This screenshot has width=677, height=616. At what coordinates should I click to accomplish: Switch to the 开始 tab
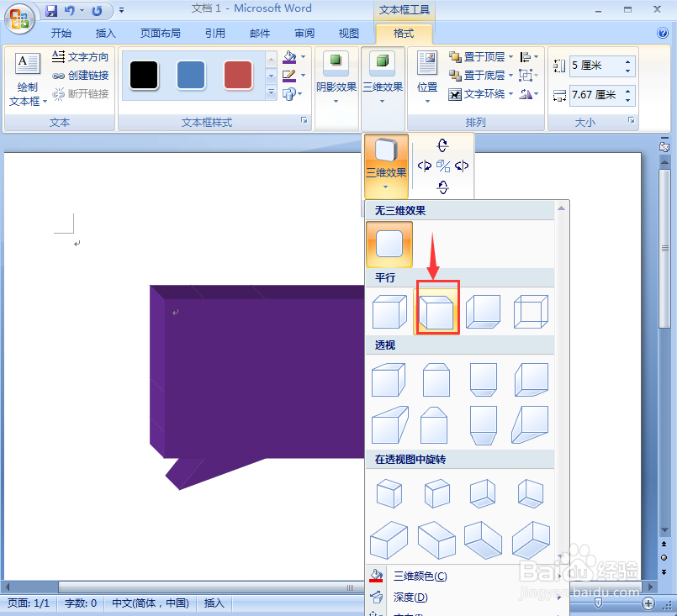coord(61,34)
